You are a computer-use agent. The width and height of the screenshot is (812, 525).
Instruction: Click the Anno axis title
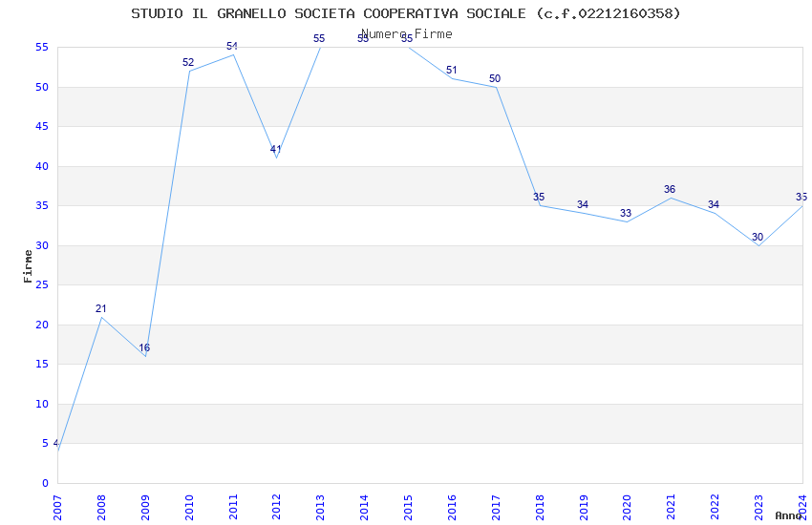788,515
